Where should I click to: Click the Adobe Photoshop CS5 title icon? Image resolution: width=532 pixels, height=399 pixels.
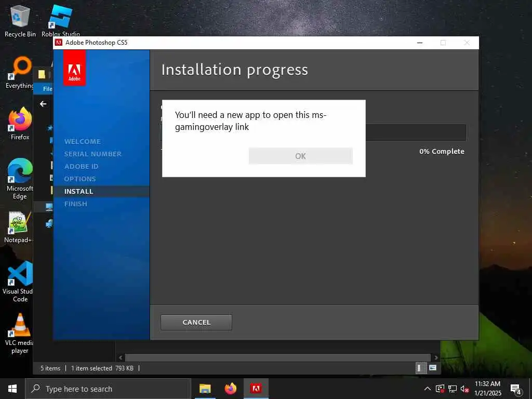click(x=59, y=43)
